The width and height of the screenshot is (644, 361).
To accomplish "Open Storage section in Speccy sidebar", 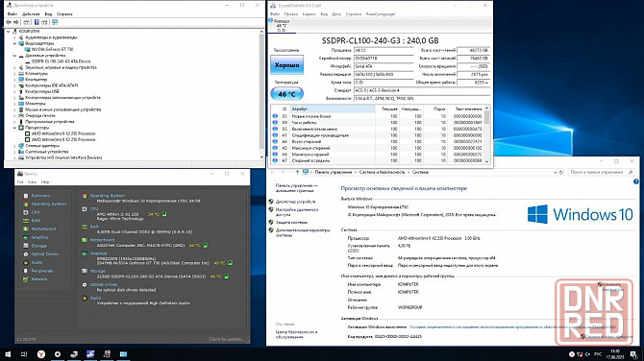I will [38, 246].
